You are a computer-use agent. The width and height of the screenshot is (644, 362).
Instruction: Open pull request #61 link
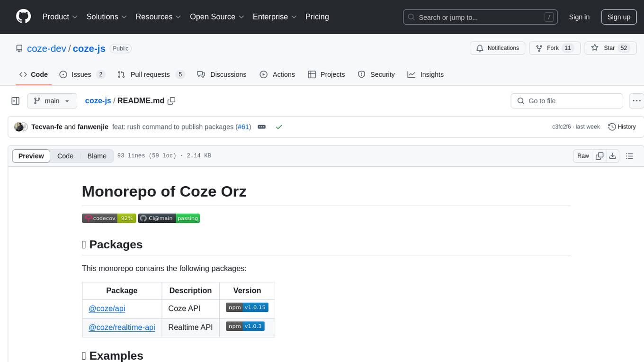coord(243,127)
